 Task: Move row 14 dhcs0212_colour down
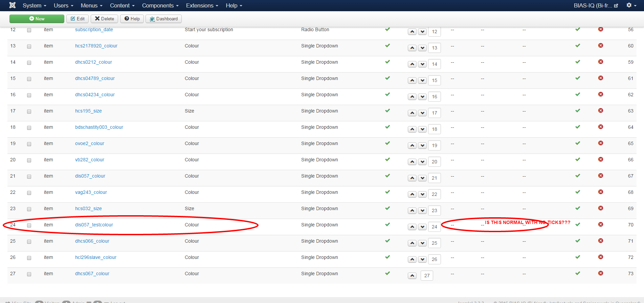tap(422, 64)
